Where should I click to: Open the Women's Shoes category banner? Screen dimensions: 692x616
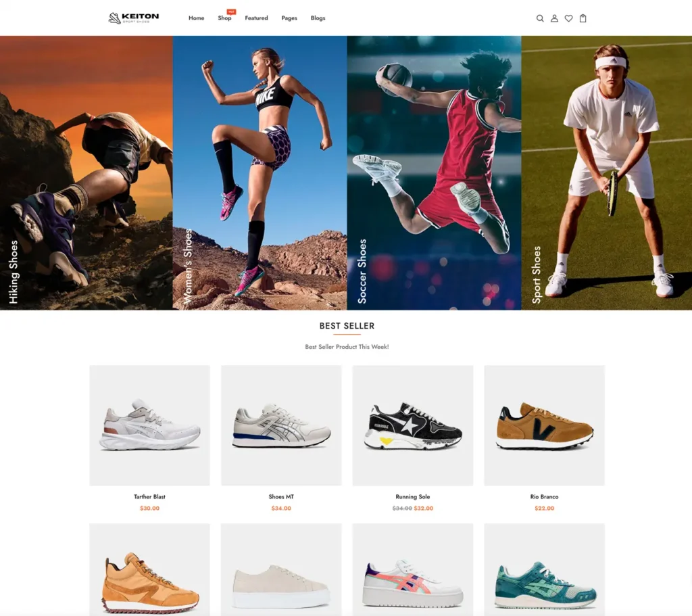[x=259, y=172]
